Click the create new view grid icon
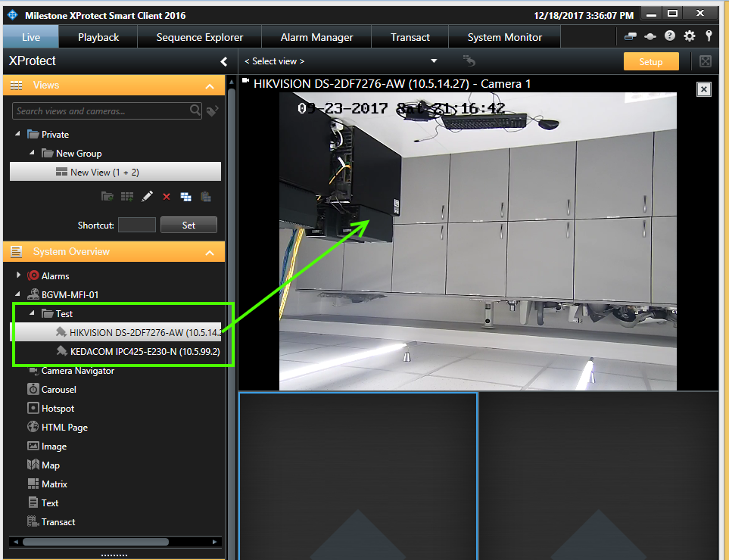This screenshot has width=729, height=560. (x=127, y=196)
